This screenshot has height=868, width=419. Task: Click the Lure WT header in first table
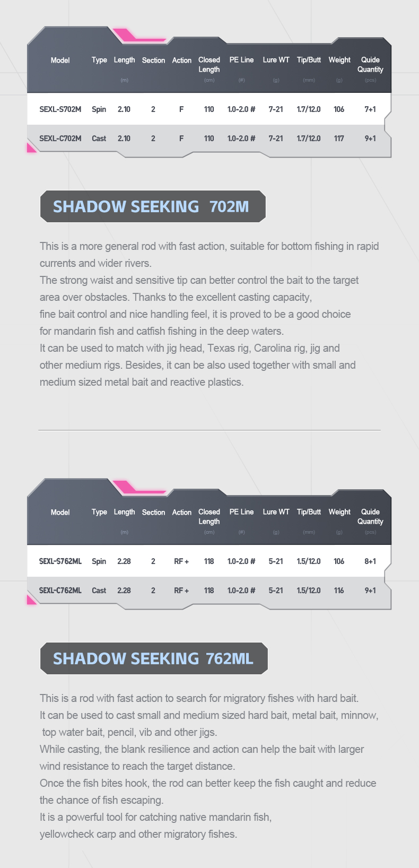[x=276, y=60]
